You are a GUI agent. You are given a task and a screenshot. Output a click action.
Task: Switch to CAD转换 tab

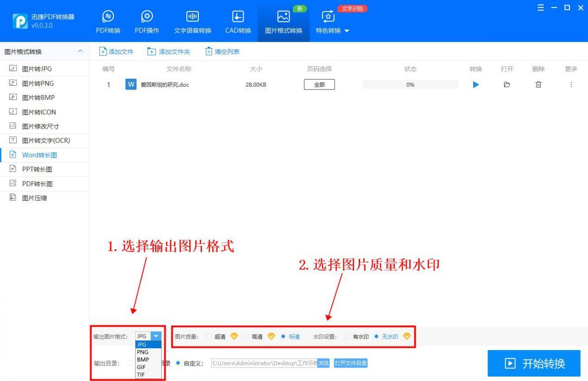[238, 22]
